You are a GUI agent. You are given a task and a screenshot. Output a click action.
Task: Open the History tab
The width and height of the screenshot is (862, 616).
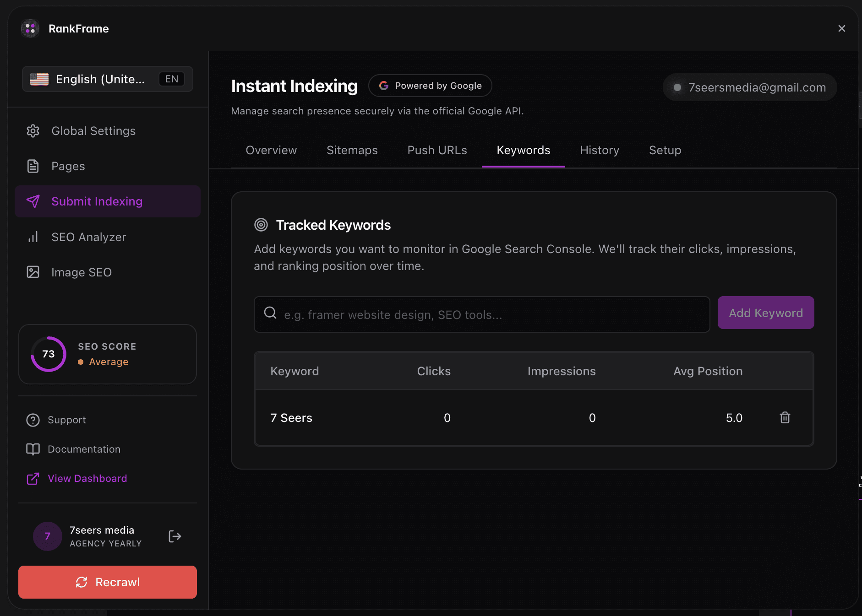[600, 150]
